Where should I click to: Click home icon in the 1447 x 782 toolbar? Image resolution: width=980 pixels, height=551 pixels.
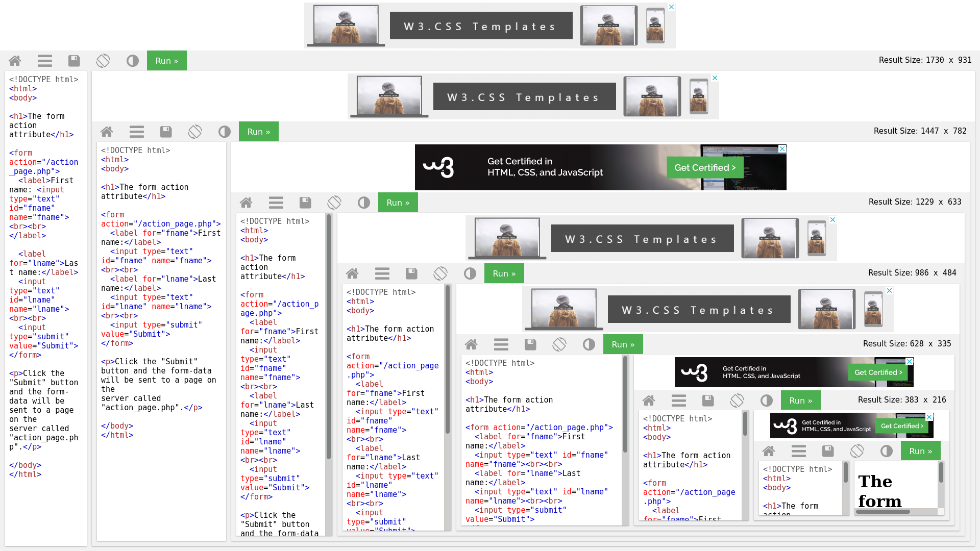pyautogui.click(x=107, y=132)
